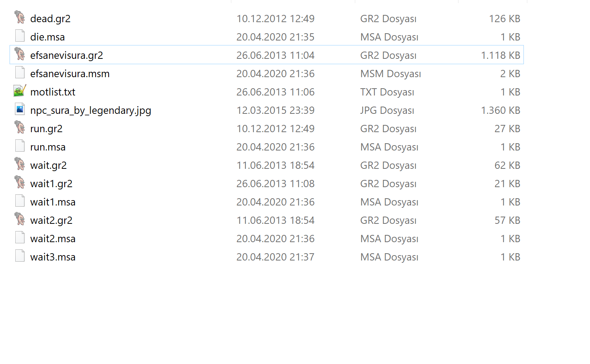Screen dimensions: 590x364
Task: Click the TXT Dosyası type cell
Action: [387, 92]
